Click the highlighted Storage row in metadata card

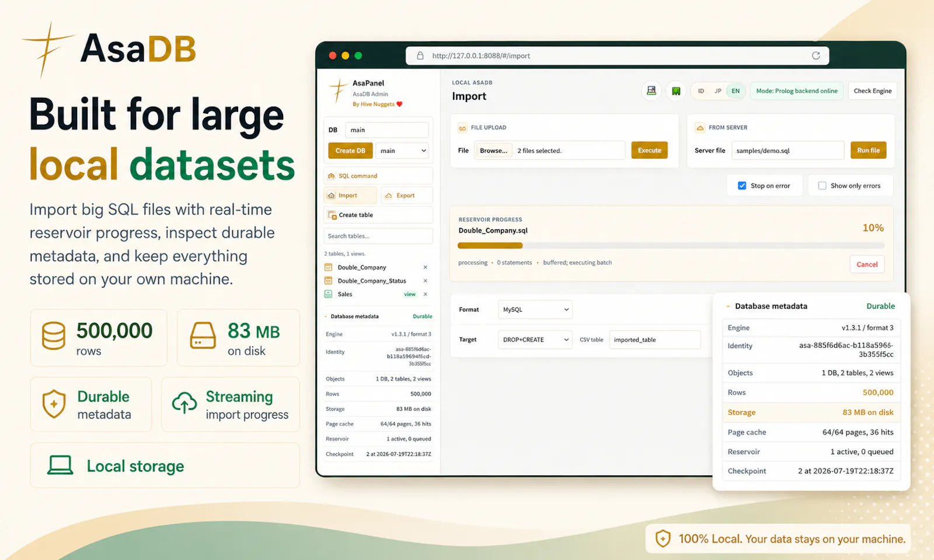pos(811,412)
